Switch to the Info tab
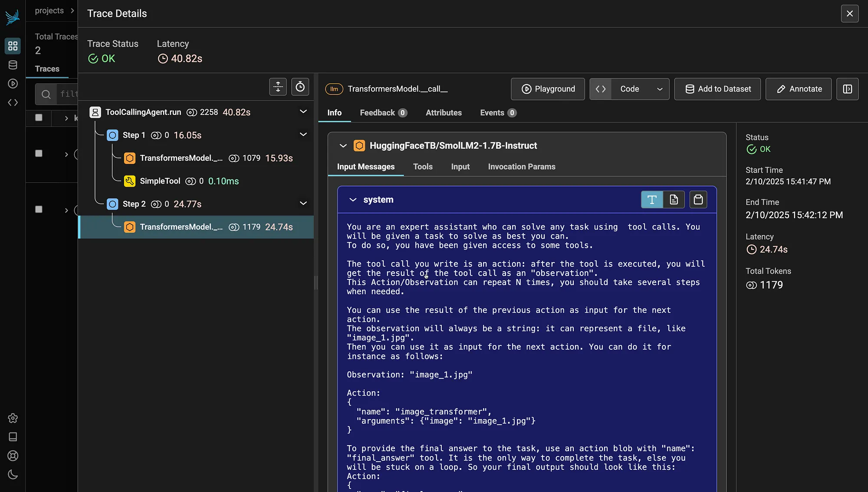Image resolution: width=868 pixels, height=492 pixels. pos(334,113)
